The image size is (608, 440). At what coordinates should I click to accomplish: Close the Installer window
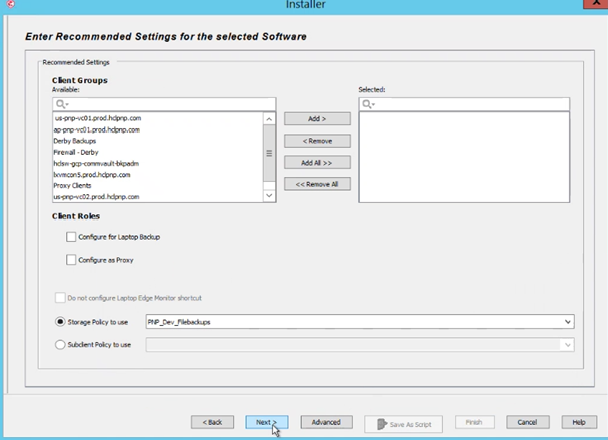[596, 3]
